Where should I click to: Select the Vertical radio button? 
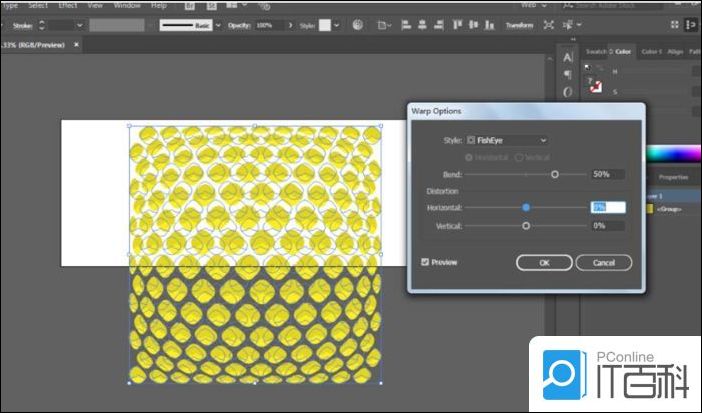518,157
